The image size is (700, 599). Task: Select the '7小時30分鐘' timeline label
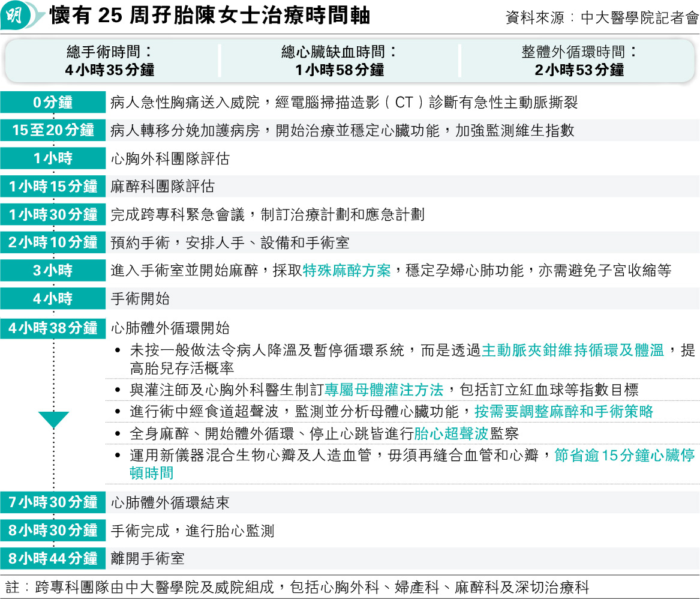pos(53,502)
